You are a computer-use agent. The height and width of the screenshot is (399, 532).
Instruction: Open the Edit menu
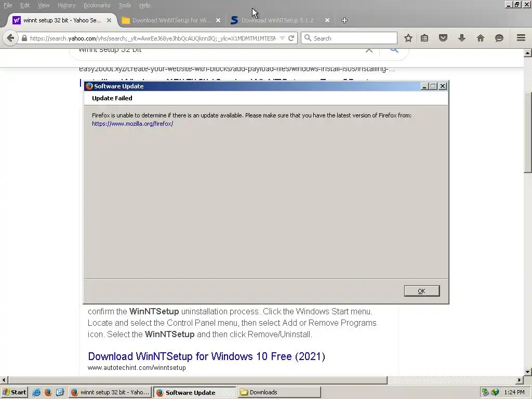click(x=25, y=5)
